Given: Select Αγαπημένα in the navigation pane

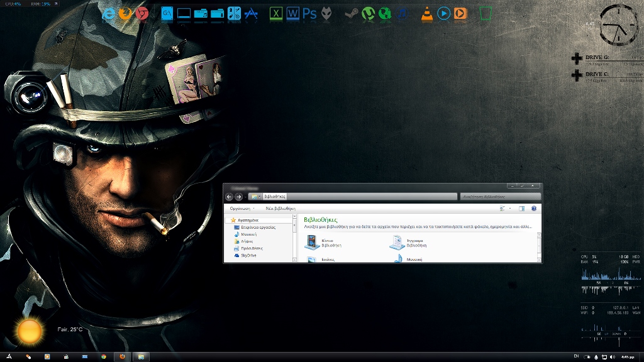Looking at the screenshot, I should 248,220.
